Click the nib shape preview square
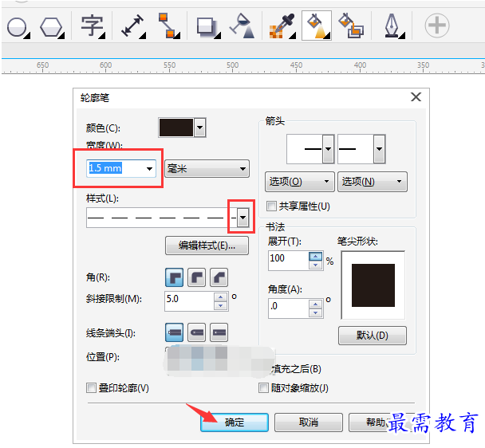Screen dimensions: 485x448 pos(373,285)
